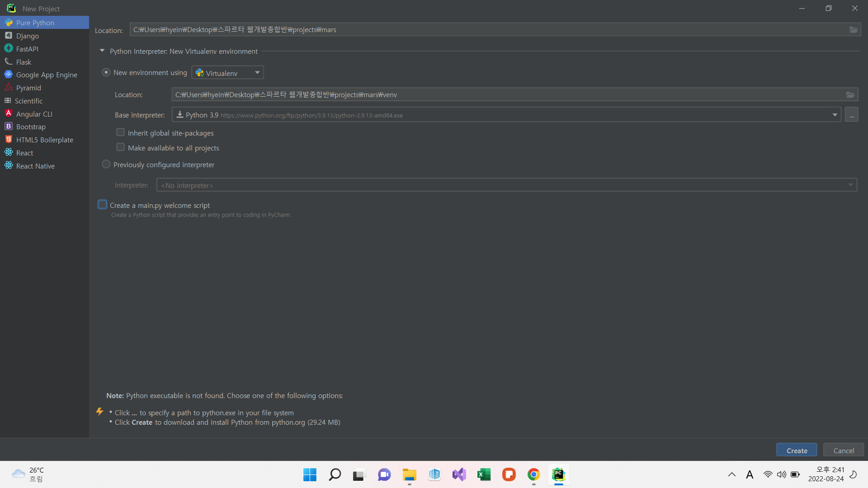The image size is (868, 488).
Task: Click the Create button
Action: [797, 450]
